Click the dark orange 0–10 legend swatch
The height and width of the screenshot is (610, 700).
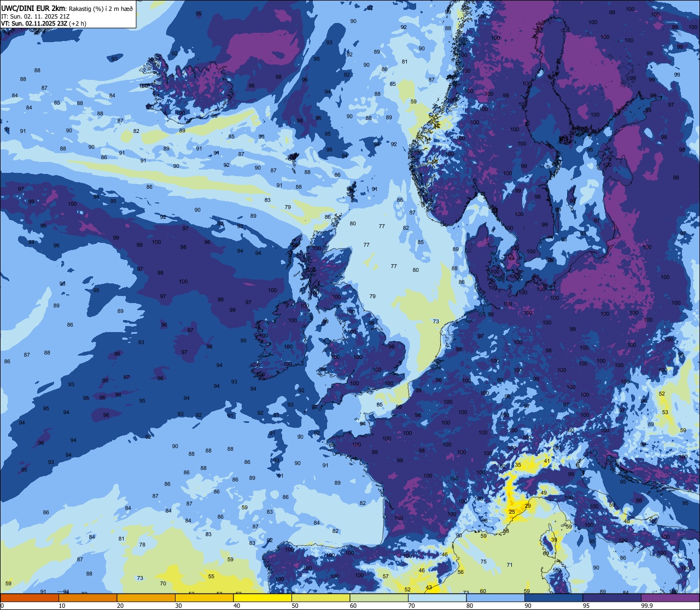click(x=30, y=598)
